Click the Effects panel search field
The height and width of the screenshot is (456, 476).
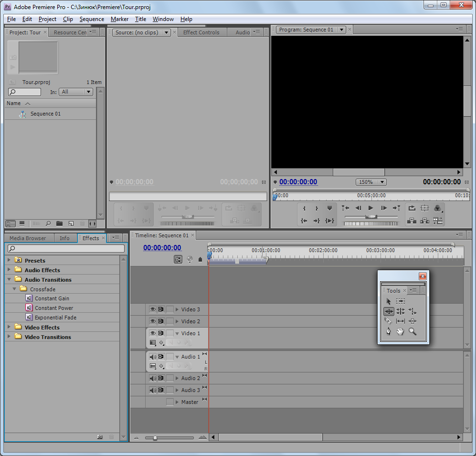click(x=66, y=249)
